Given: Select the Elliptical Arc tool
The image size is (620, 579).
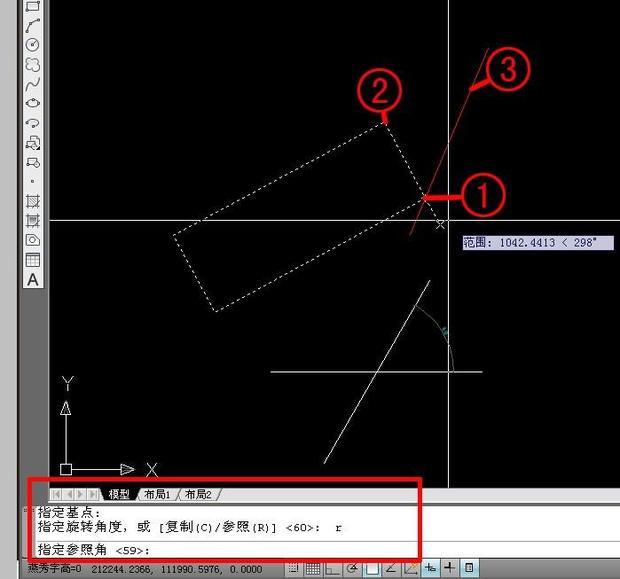Looking at the screenshot, I should pyautogui.click(x=33, y=123).
